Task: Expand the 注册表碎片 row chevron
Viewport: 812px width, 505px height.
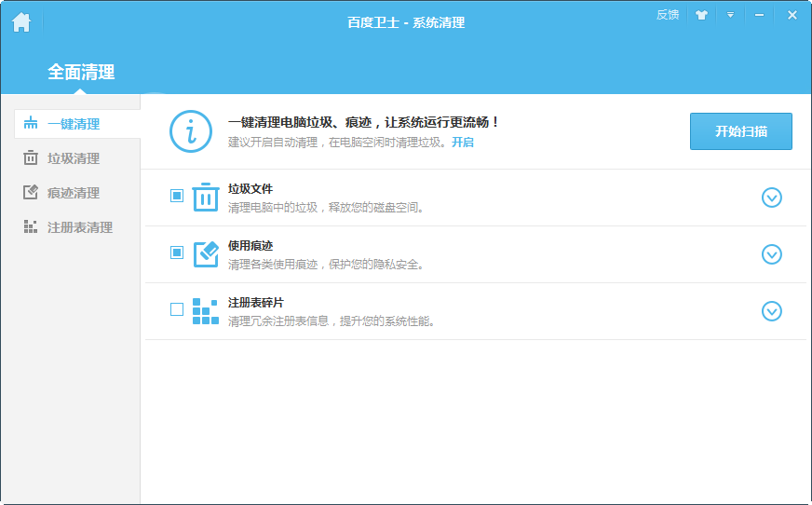Action: [x=772, y=311]
